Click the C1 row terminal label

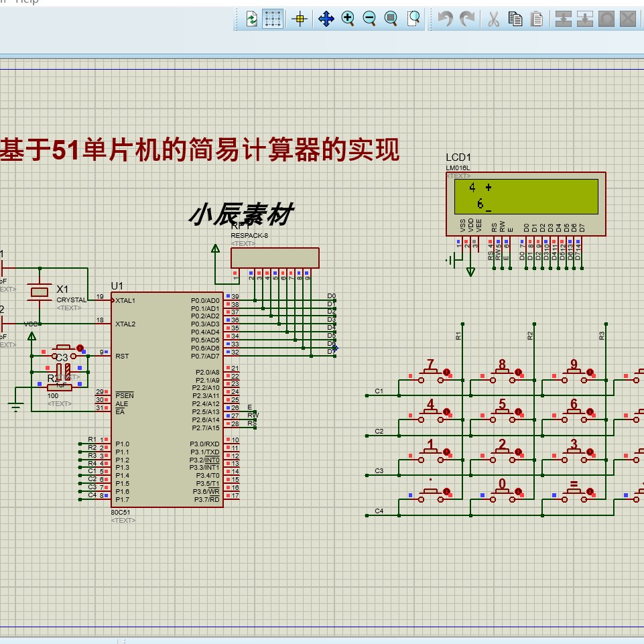coord(379,391)
